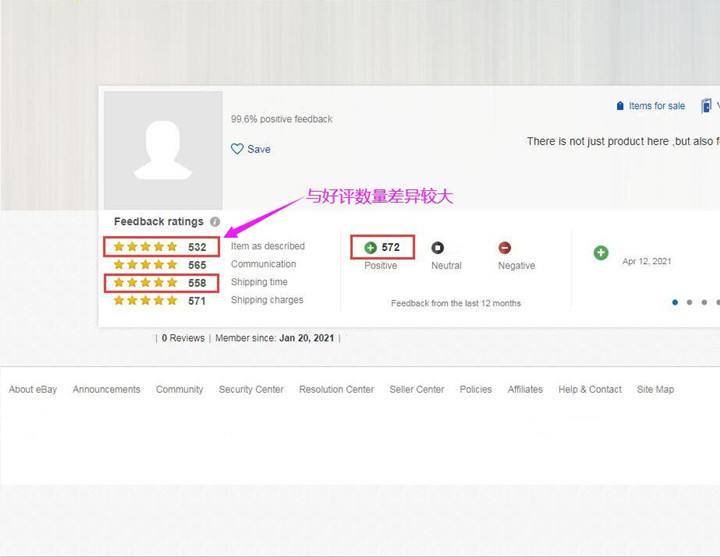Click the green plus beside Apr 12, 2021
Image resolution: width=720 pixels, height=557 pixels.
tap(601, 253)
